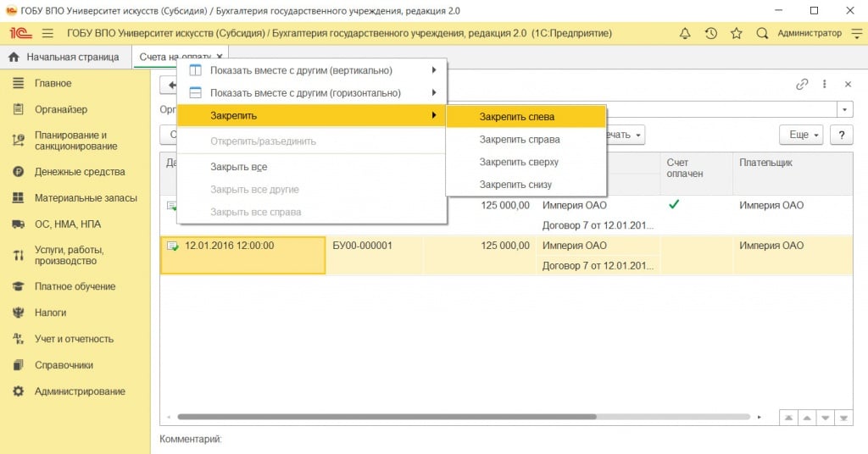
Task: Copy link to form icon
Action: [802, 84]
